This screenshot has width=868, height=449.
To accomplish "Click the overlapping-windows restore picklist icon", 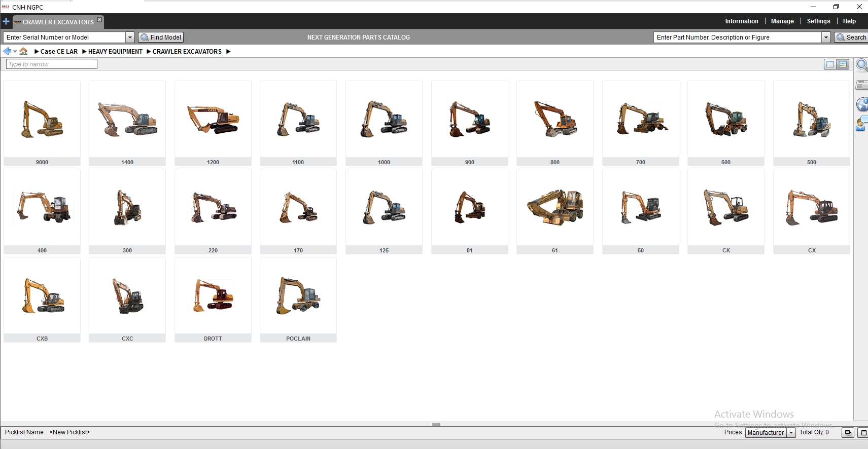I will 848,433.
